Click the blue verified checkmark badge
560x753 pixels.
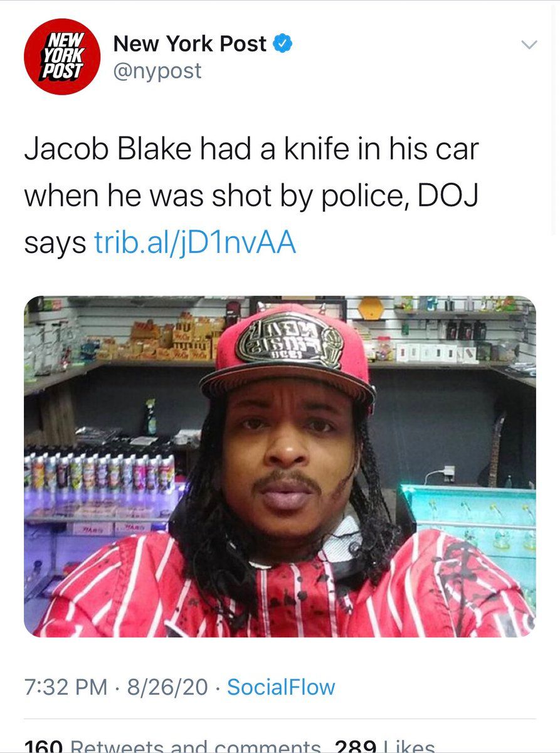coord(282,44)
